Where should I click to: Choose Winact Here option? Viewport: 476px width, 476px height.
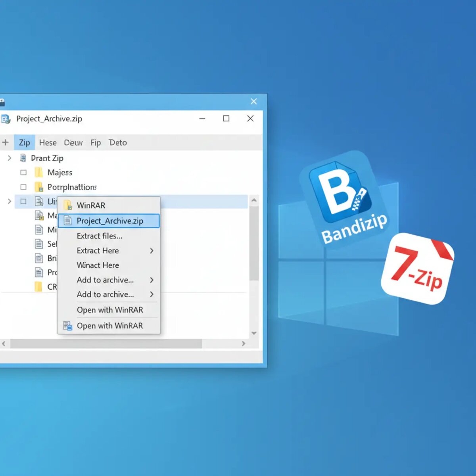109,265
